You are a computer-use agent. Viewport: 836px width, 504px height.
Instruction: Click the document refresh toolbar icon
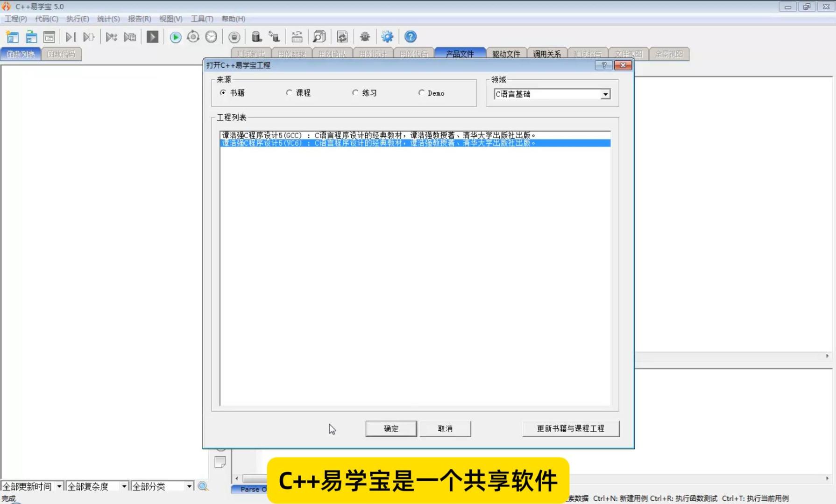pyautogui.click(x=342, y=37)
